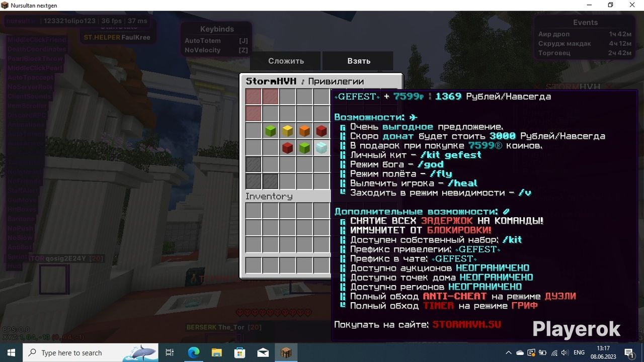Click the Inventory label in the chest

tap(269, 196)
